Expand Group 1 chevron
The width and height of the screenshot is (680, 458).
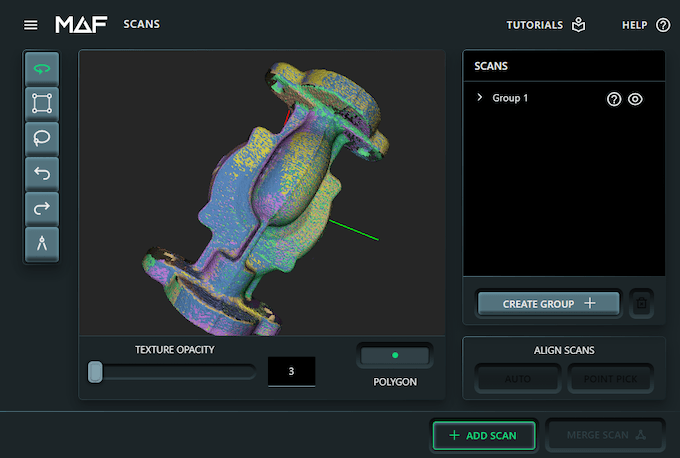tap(480, 98)
